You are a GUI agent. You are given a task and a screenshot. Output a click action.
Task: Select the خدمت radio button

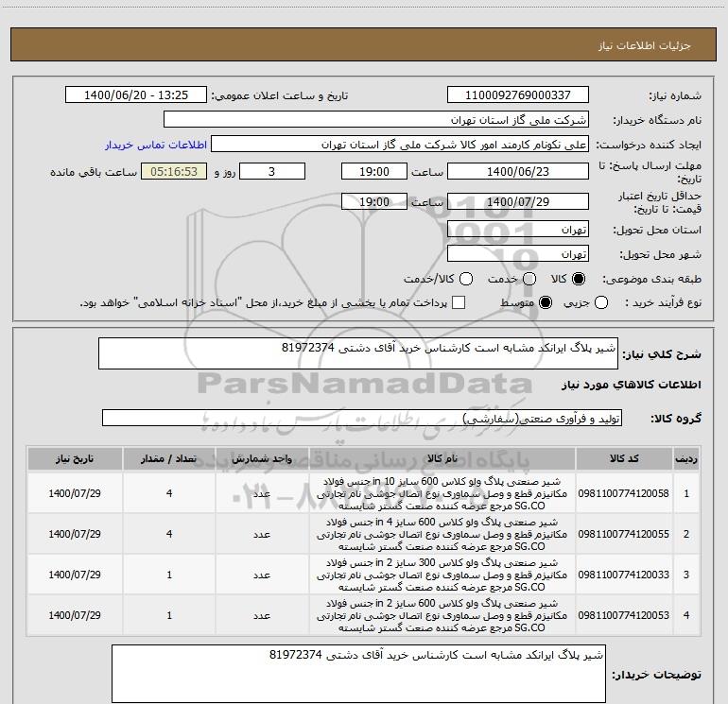pos(529,279)
